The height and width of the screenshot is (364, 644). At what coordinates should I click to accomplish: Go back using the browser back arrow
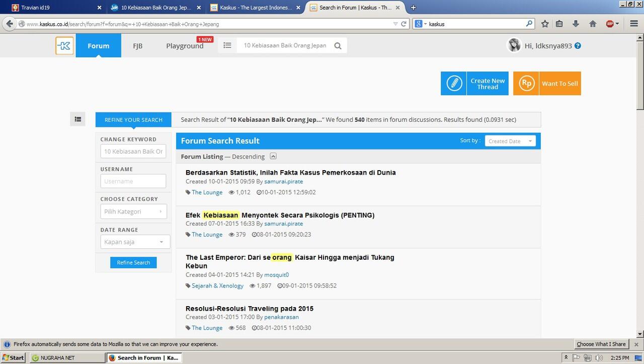click(x=9, y=24)
